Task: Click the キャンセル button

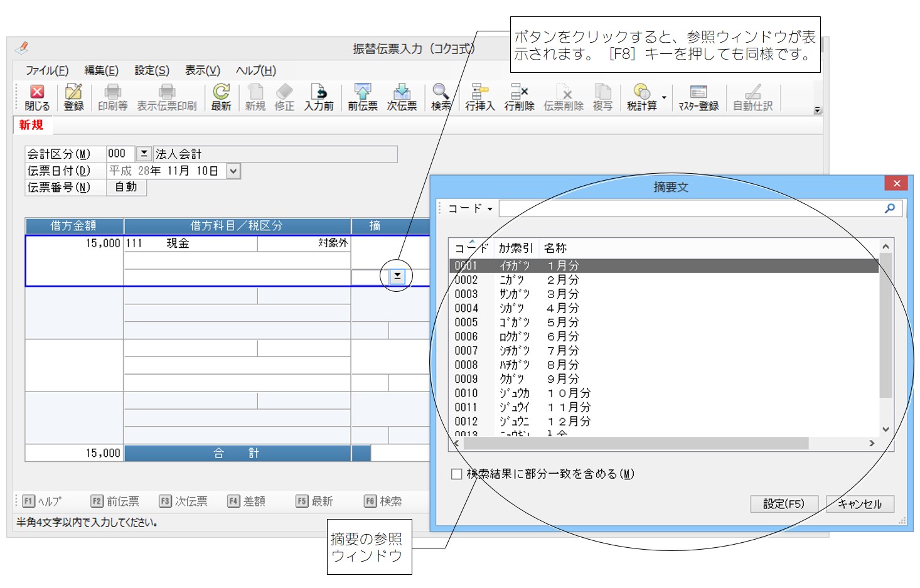Action: [860, 504]
